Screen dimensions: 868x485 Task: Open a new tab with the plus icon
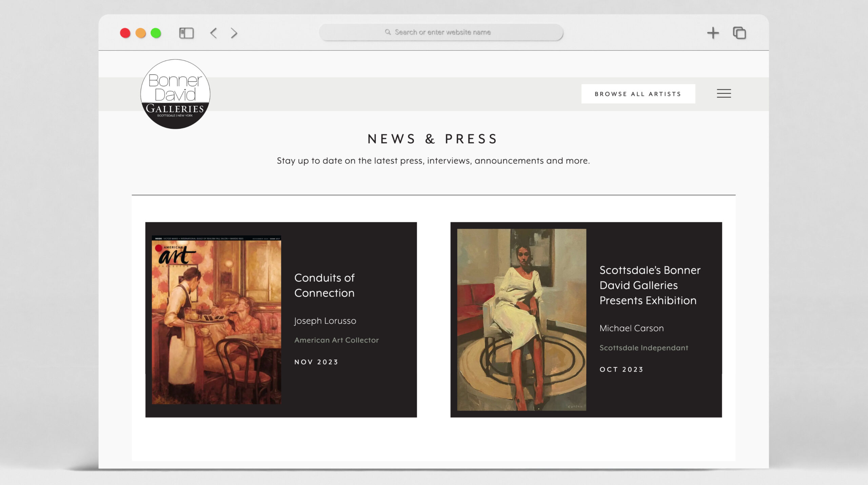point(713,33)
